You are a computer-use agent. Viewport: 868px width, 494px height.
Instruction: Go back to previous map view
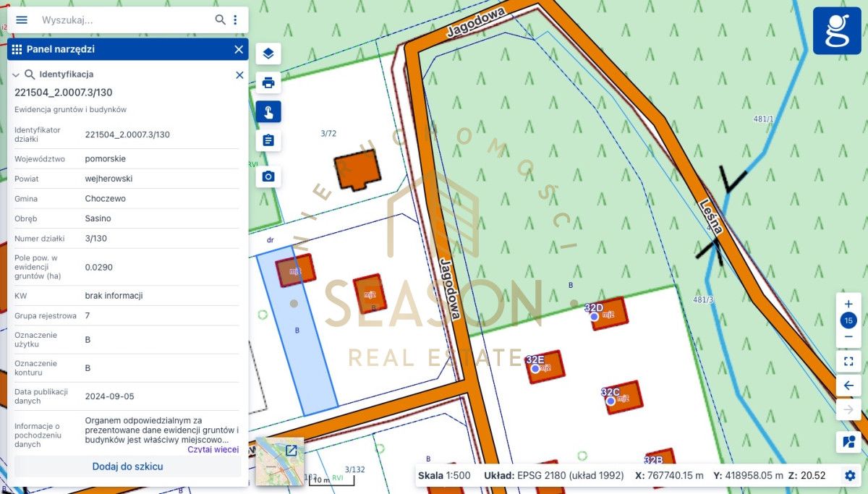(x=848, y=386)
